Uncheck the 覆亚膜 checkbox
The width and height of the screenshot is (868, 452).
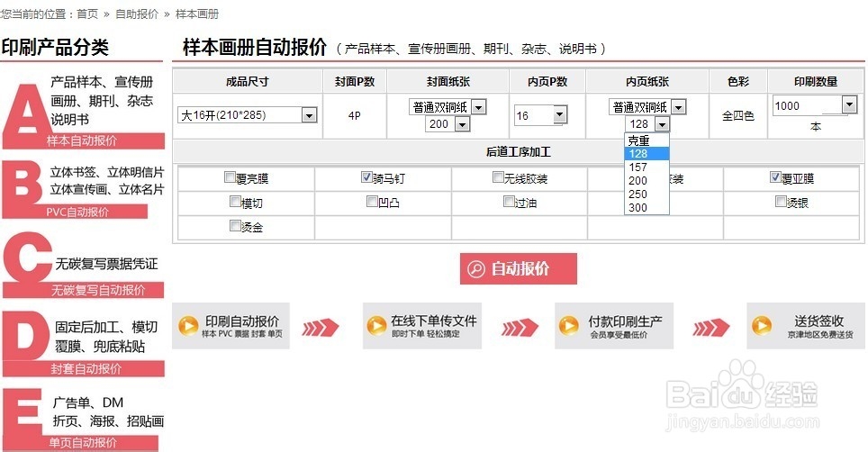pyautogui.click(x=775, y=177)
